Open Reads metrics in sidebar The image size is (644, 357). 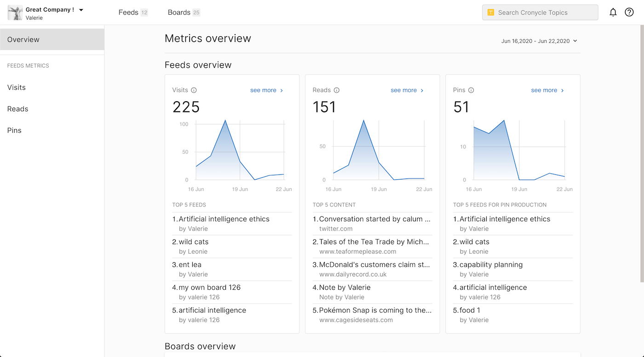[x=18, y=109]
